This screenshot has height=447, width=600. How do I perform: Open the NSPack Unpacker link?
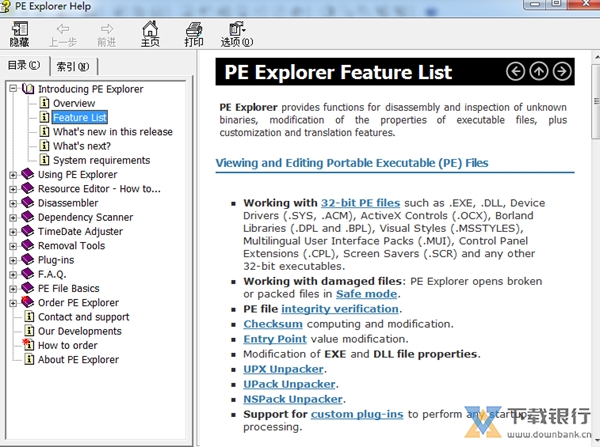[293, 399]
